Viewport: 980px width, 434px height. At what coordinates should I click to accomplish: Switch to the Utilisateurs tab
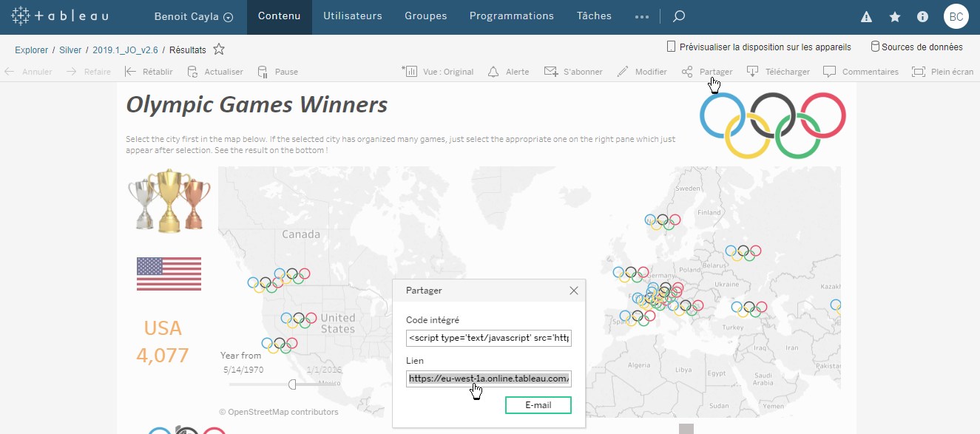[x=353, y=16]
